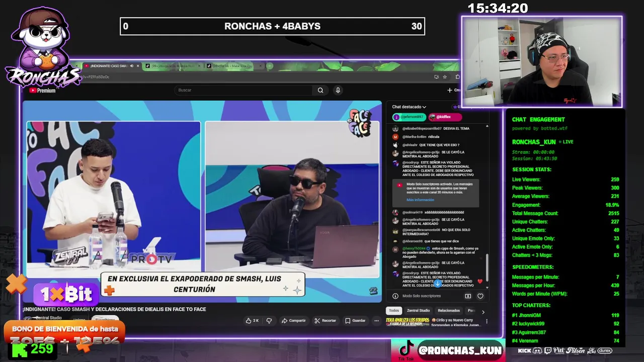Open the YouTube Premium logo home
644x362 pixels.
42,90
